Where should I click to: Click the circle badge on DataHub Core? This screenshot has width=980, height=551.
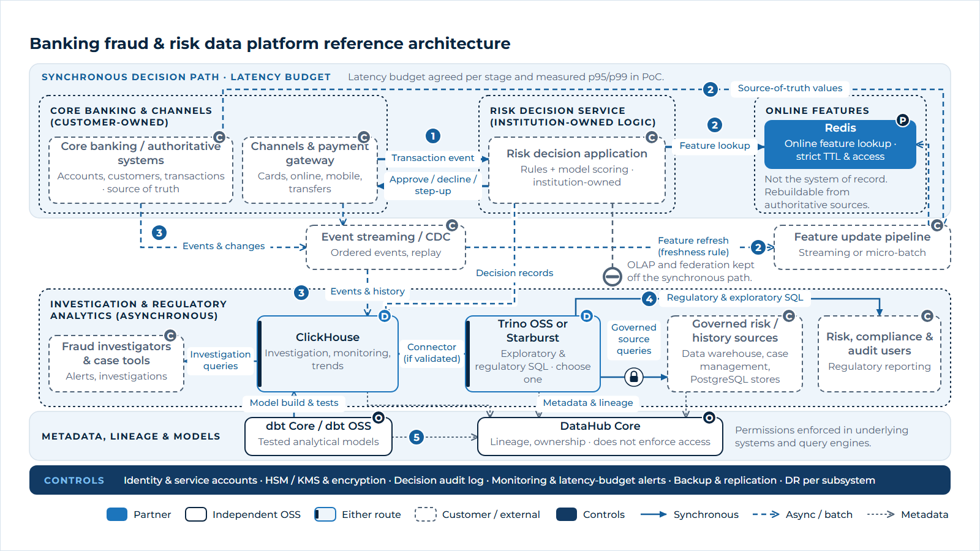(709, 418)
